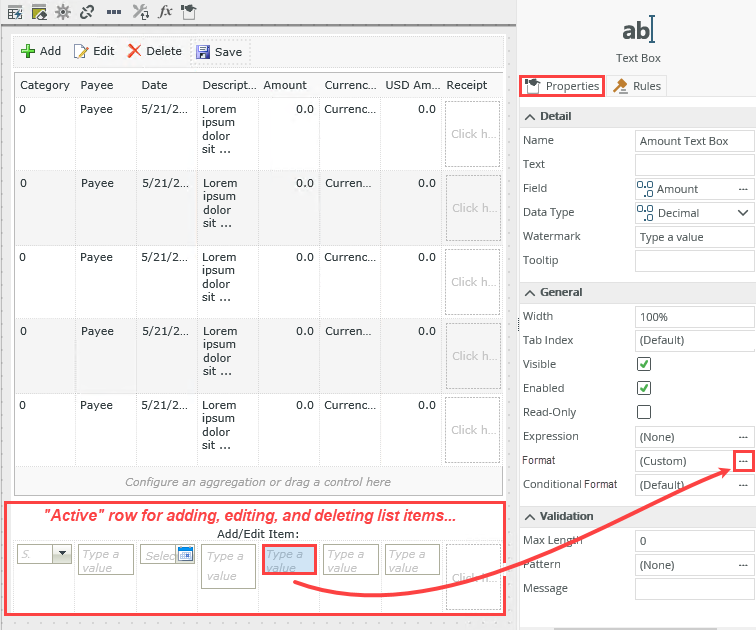Click the Delete toolbar button

[x=155, y=51]
